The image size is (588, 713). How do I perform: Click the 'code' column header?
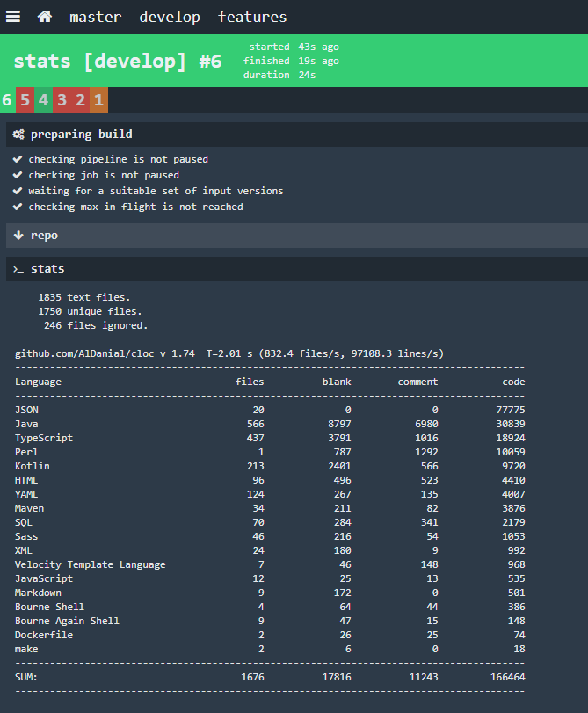[513, 382]
